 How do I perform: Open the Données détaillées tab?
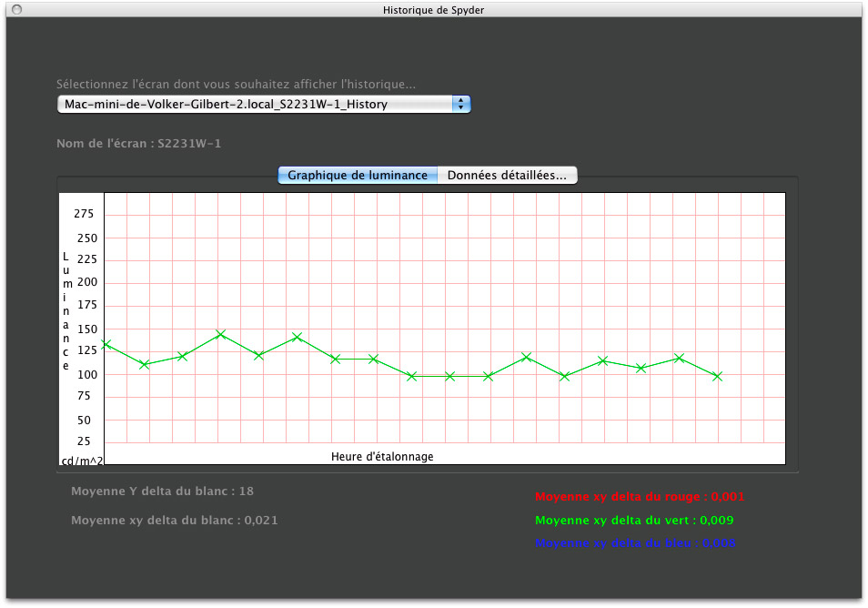point(507,175)
